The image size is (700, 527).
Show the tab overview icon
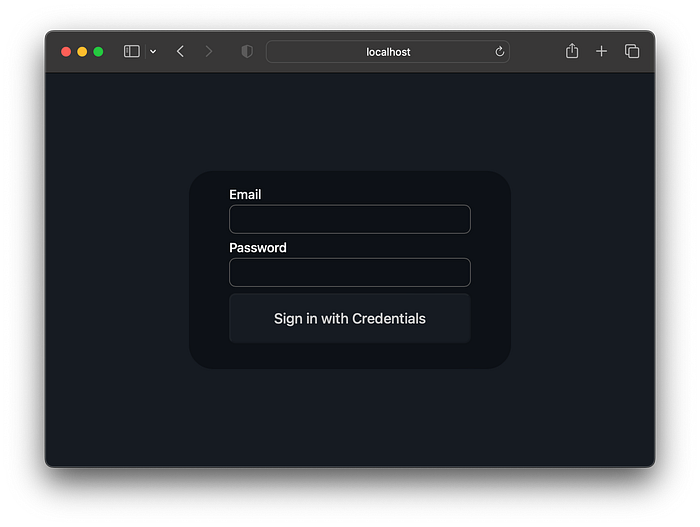click(x=632, y=51)
